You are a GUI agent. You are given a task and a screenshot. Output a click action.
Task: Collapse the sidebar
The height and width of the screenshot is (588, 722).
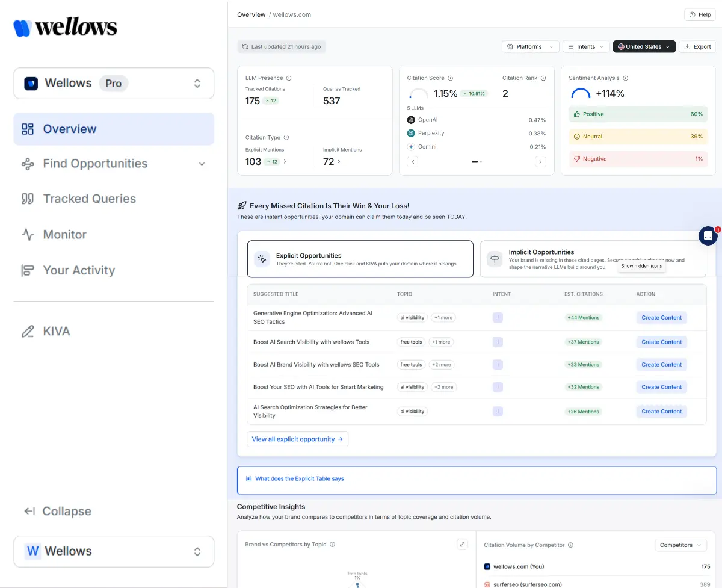(58, 511)
